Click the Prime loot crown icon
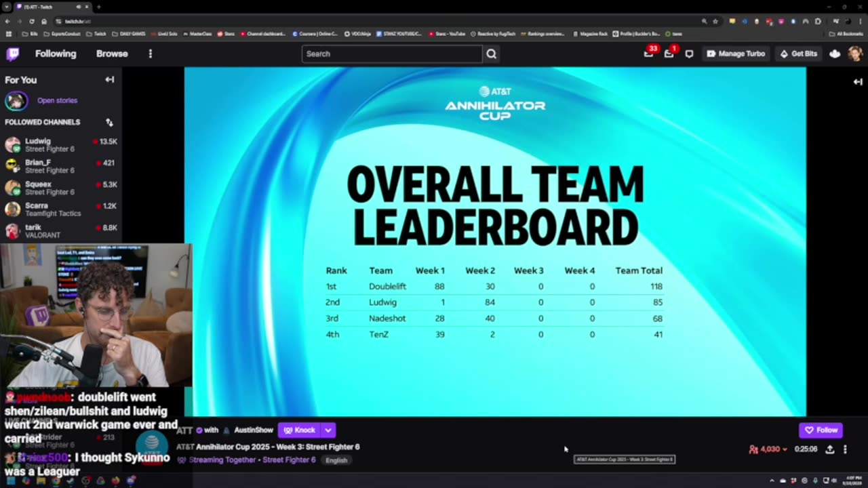The width and height of the screenshot is (868, 488). (835, 54)
